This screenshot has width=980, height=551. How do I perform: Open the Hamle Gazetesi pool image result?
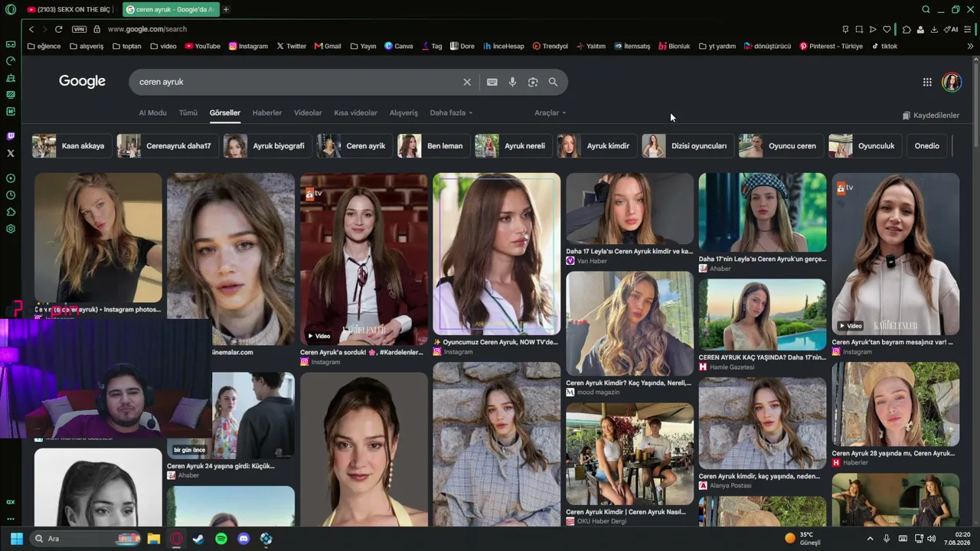763,324
